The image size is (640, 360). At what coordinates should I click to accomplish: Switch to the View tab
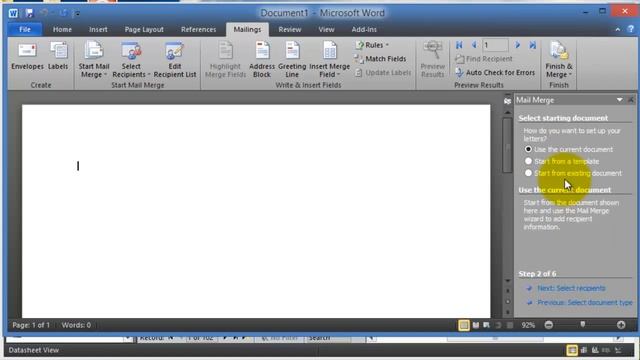[x=326, y=29]
